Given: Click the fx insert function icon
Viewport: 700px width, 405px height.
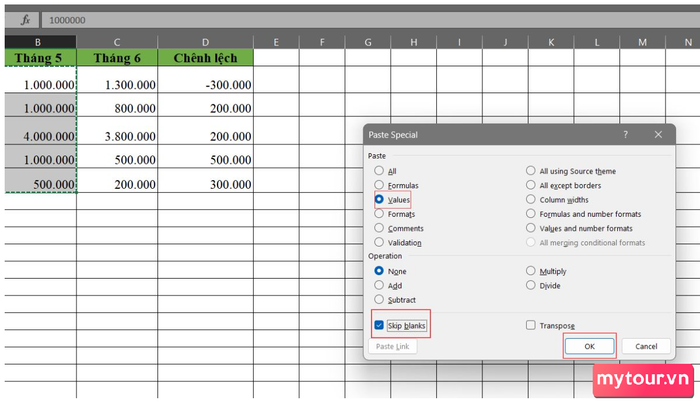Looking at the screenshot, I should (25, 20).
